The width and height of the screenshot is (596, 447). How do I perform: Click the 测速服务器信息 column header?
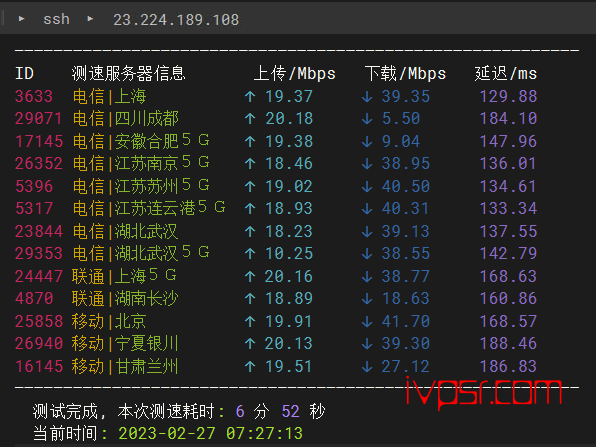point(128,73)
